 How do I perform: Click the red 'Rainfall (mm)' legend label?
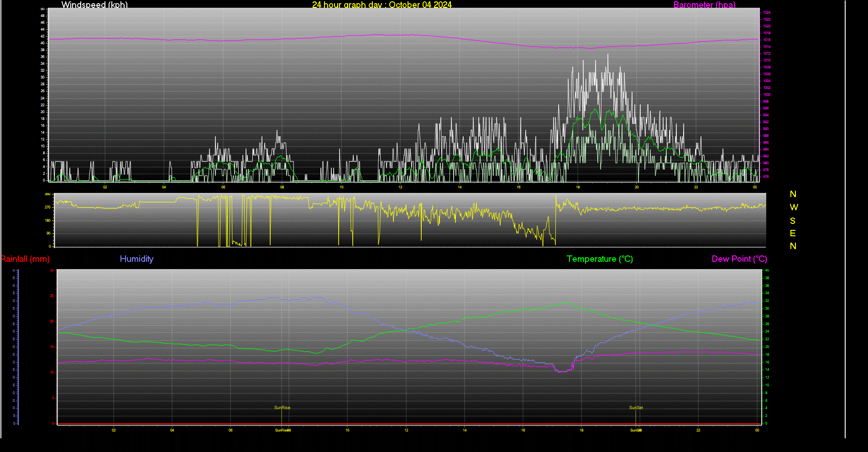pyautogui.click(x=25, y=259)
